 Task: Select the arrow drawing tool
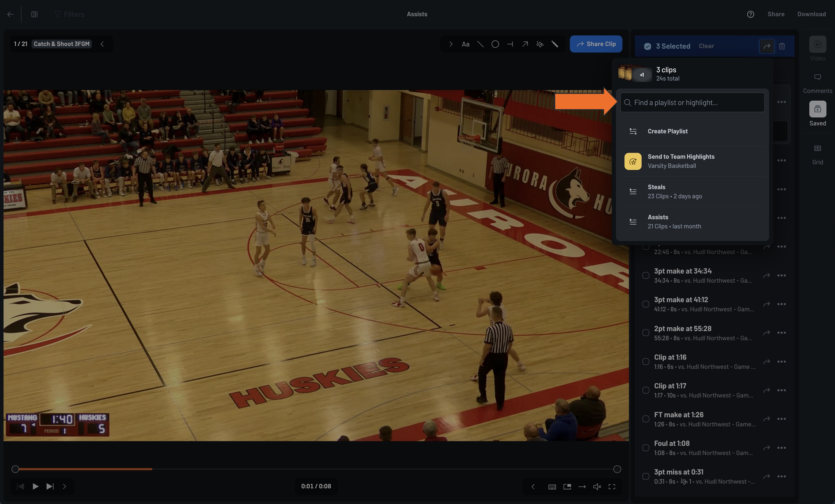(525, 44)
